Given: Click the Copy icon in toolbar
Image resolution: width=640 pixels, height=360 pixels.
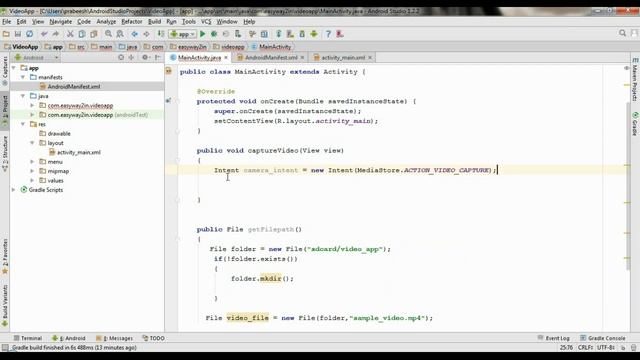Looking at the screenshot, I should [82, 34].
